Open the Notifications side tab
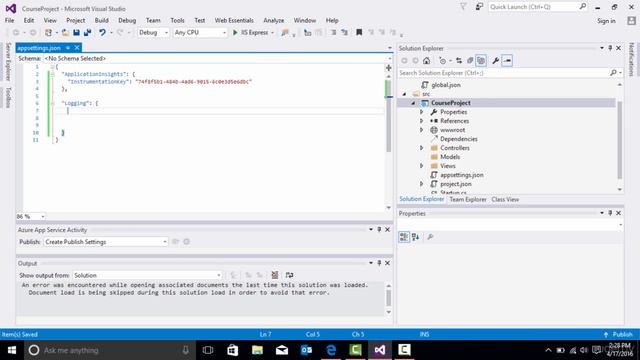Image resolution: width=640 pixels, height=360 pixels. (x=631, y=59)
